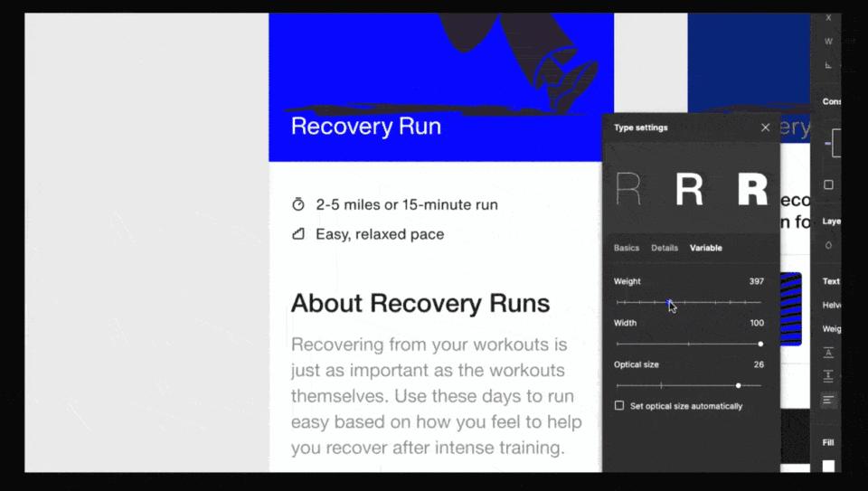The width and height of the screenshot is (868, 491).
Task: Click the Width value 100
Action: (x=757, y=323)
